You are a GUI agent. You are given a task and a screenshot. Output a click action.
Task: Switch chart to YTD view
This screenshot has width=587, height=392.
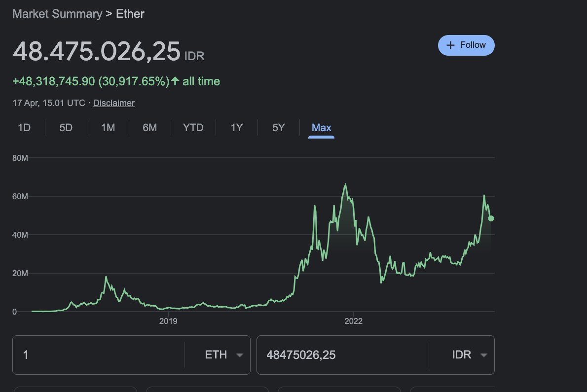tap(193, 128)
